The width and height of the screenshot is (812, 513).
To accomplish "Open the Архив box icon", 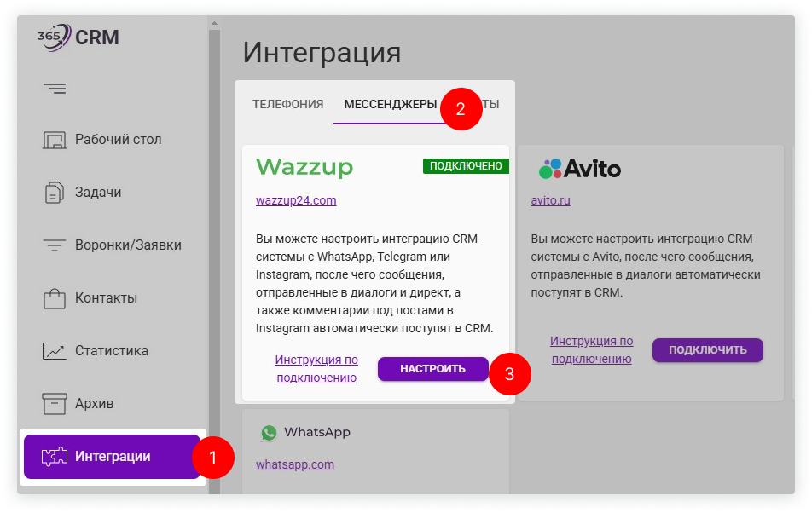I will (x=55, y=404).
